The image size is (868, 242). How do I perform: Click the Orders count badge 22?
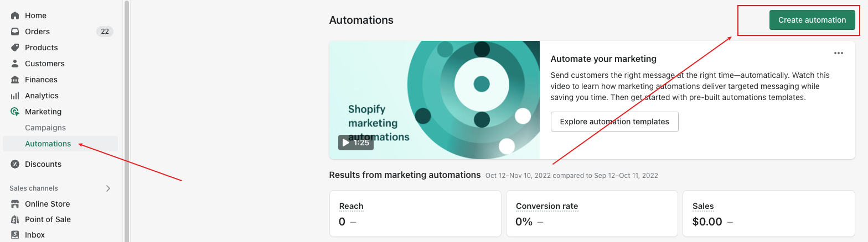105,31
